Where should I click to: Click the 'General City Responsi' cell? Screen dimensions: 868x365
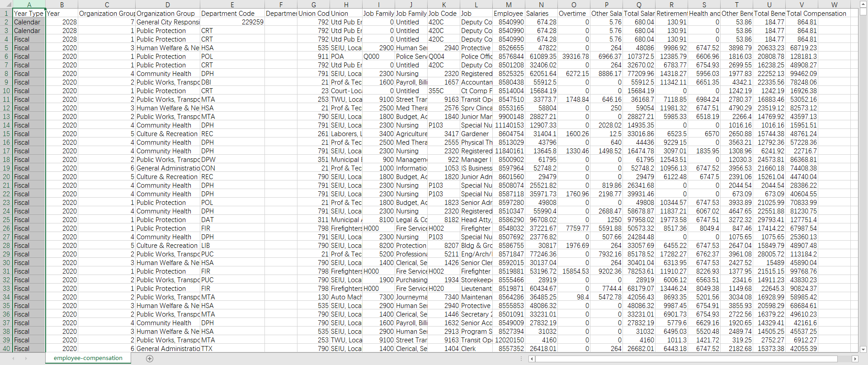(x=168, y=22)
